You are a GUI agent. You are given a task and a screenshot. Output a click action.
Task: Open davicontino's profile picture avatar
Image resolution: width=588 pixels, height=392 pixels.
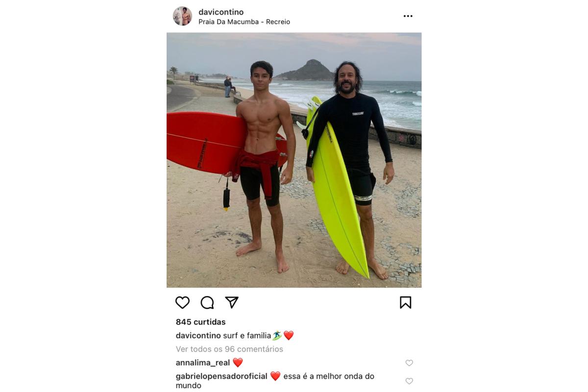(x=182, y=16)
